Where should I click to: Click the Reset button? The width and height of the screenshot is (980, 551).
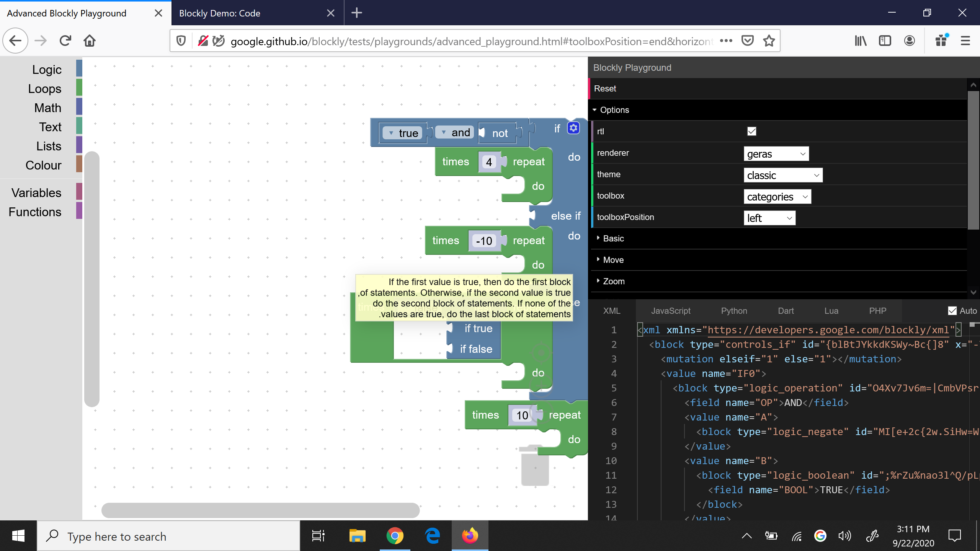click(x=605, y=88)
